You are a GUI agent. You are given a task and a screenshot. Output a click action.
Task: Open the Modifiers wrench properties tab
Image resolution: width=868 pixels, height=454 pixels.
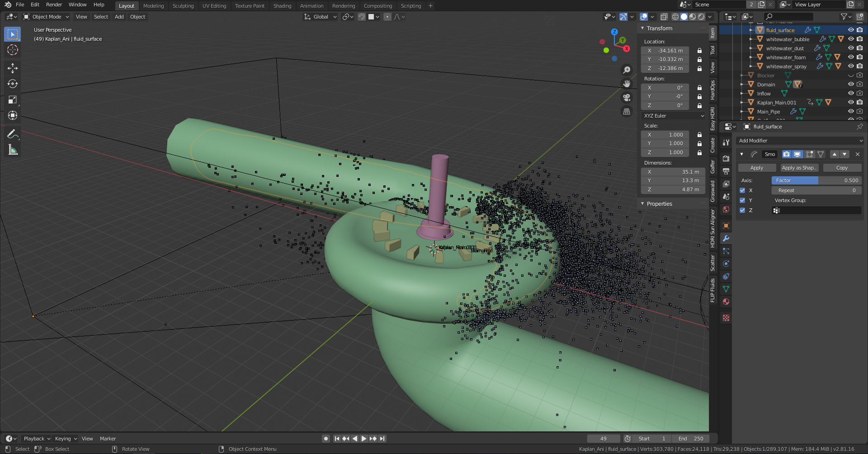pos(726,238)
